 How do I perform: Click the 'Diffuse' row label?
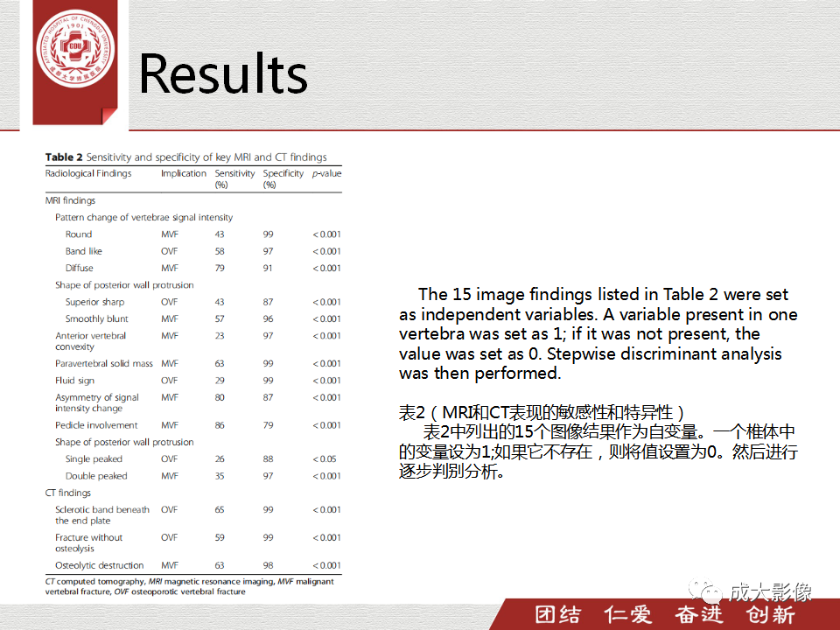[80, 268]
